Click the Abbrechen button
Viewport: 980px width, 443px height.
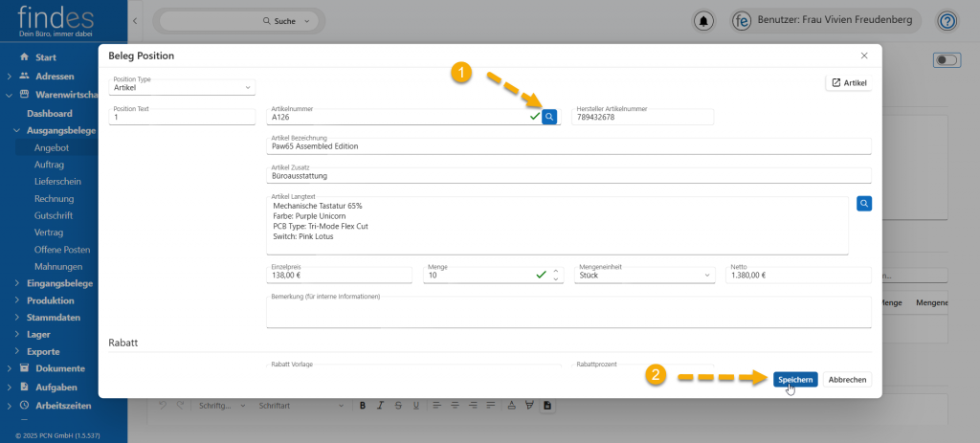point(847,380)
